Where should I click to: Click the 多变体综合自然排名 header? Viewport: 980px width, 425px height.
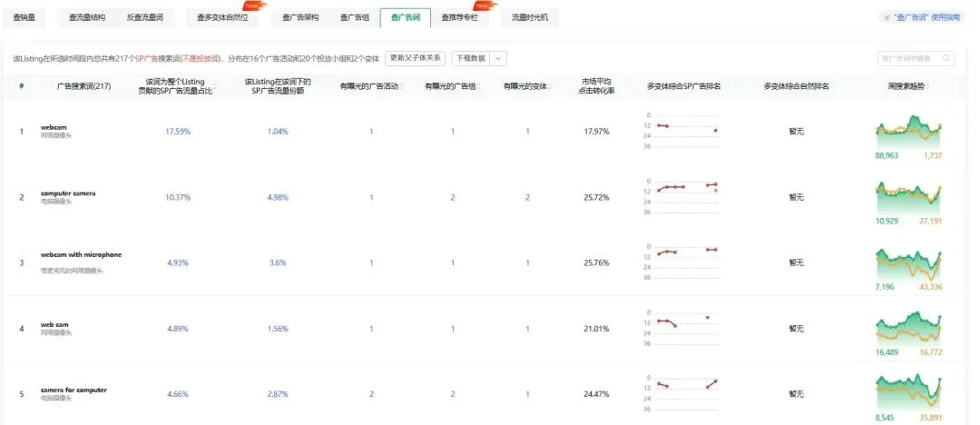tap(797, 86)
